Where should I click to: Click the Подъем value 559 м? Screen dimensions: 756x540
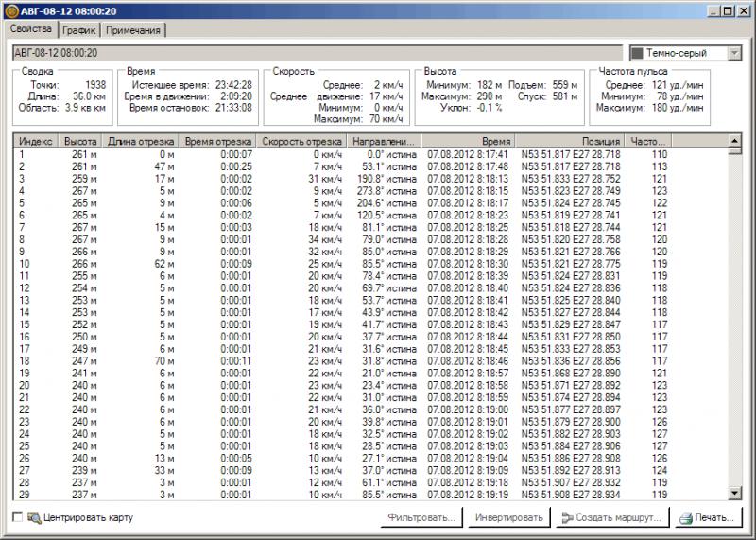point(564,85)
